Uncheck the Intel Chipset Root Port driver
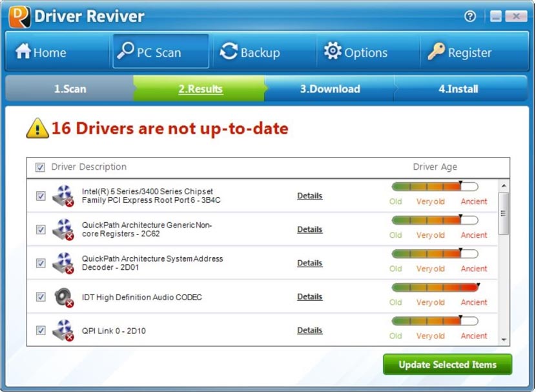This screenshot has width=536, height=392. tap(41, 196)
